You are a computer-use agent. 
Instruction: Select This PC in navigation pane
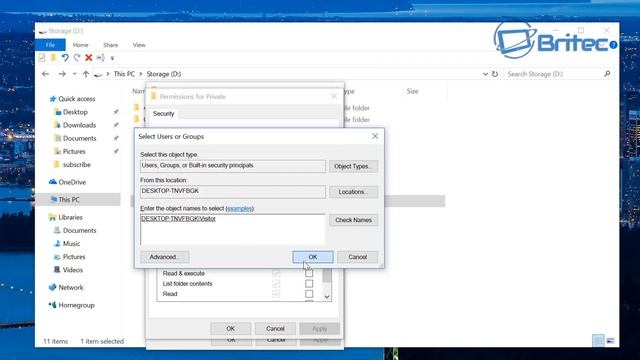[69, 200]
